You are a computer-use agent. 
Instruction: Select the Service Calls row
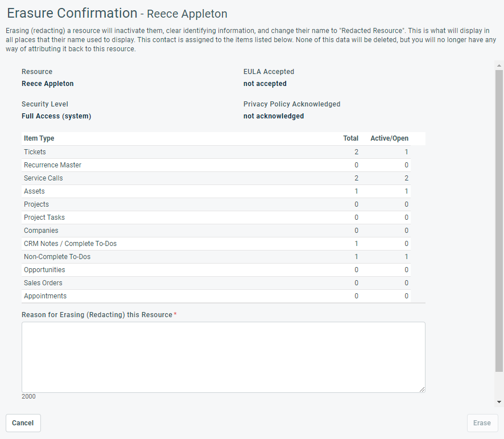216,178
